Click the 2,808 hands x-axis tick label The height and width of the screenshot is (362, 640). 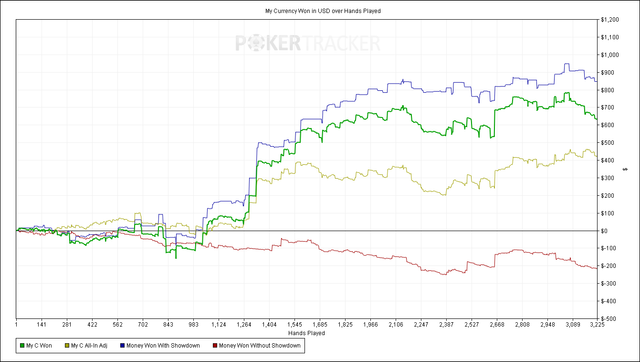click(522, 325)
